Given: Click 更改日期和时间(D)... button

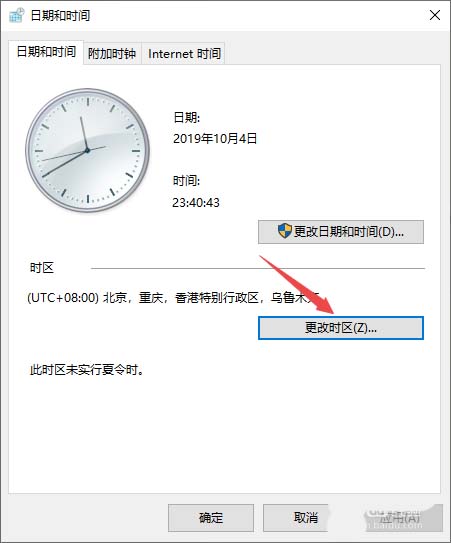Looking at the screenshot, I should coord(341,232).
